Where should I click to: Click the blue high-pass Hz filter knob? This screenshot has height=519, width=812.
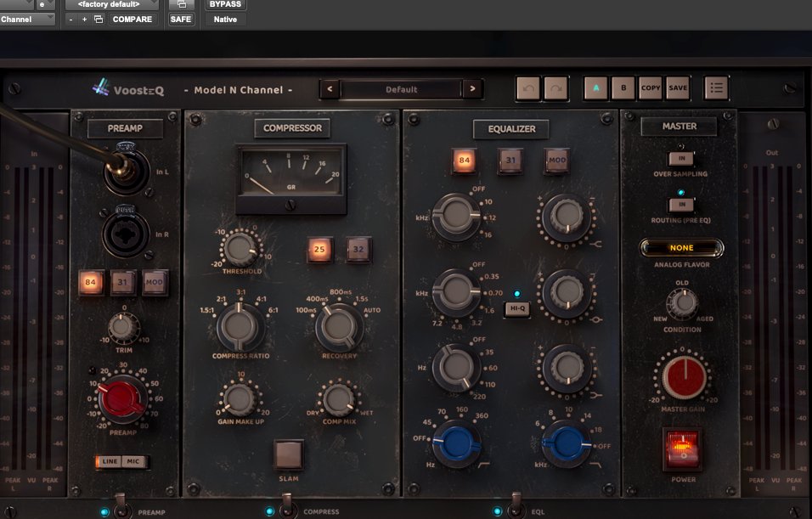point(457,444)
